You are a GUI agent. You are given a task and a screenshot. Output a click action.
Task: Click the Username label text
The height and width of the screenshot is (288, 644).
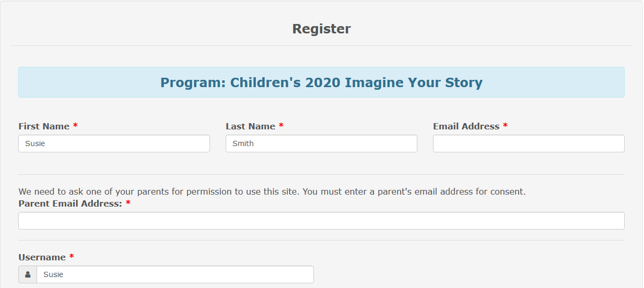(42, 257)
